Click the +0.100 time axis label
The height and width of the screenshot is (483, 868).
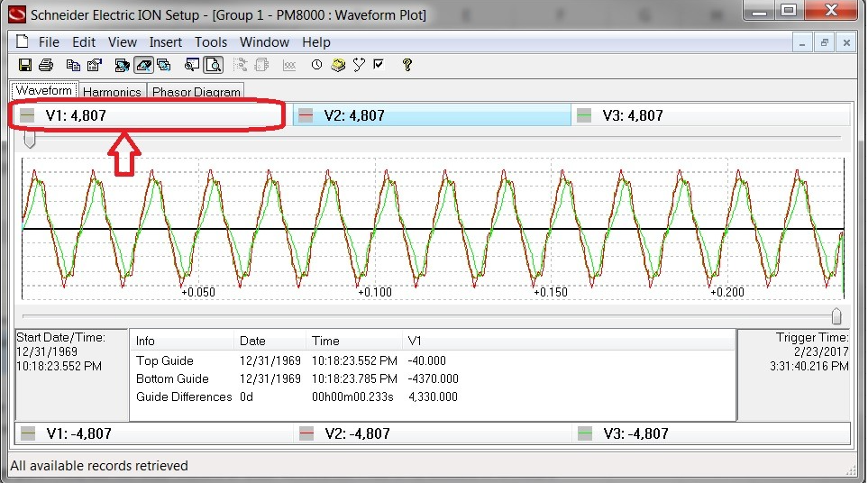point(375,292)
